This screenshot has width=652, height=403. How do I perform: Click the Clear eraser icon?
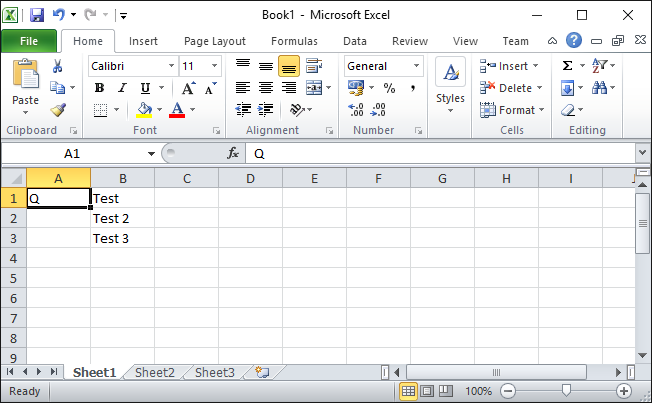pyautogui.click(x=568, y=110)
